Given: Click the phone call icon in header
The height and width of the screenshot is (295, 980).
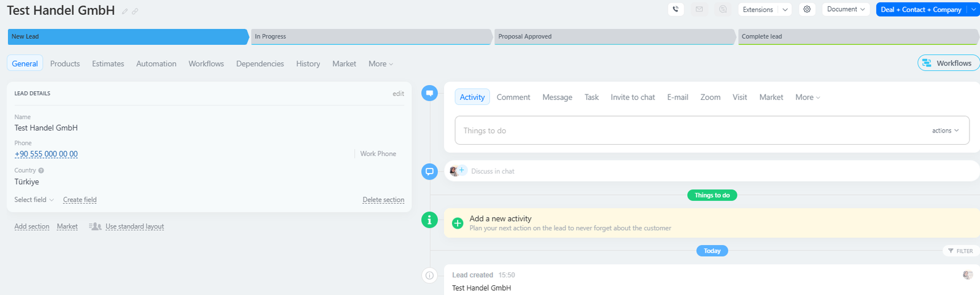Looking at the screenshot, I should click(x=676, y=9).
